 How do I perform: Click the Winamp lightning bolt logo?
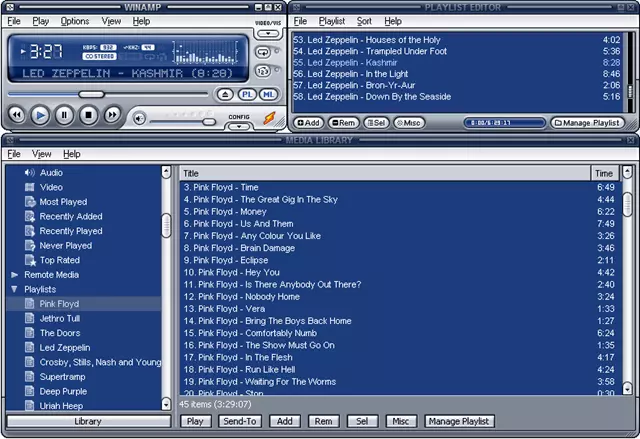(x=269, y=118)
